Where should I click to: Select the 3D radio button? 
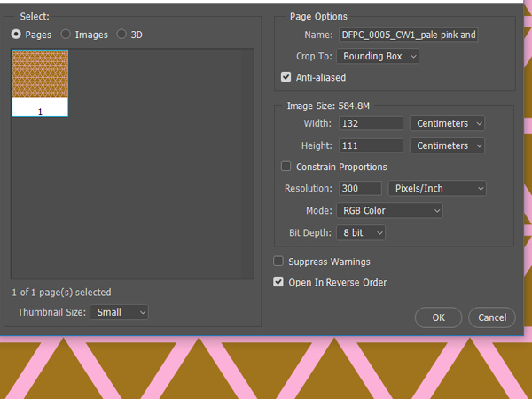pos(121,35)
